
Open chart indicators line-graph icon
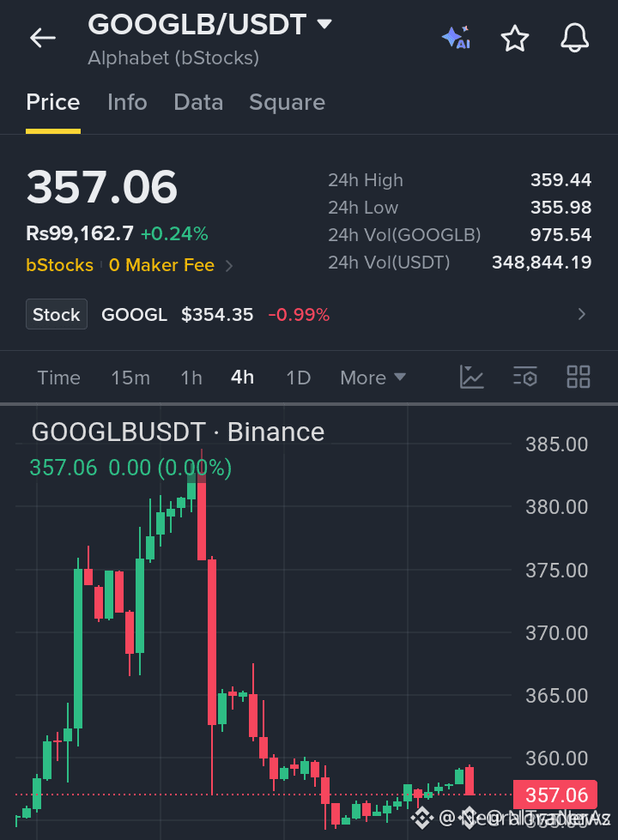[x=472, y=377]
